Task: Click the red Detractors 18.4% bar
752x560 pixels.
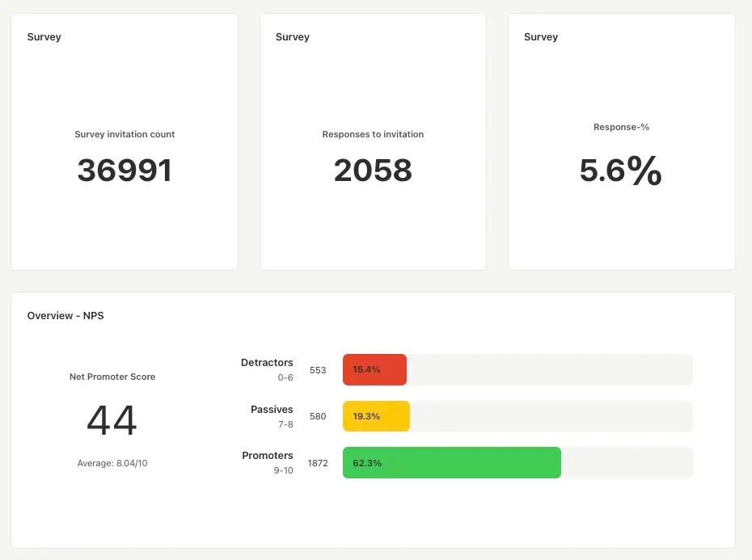Action: (374, 369)
